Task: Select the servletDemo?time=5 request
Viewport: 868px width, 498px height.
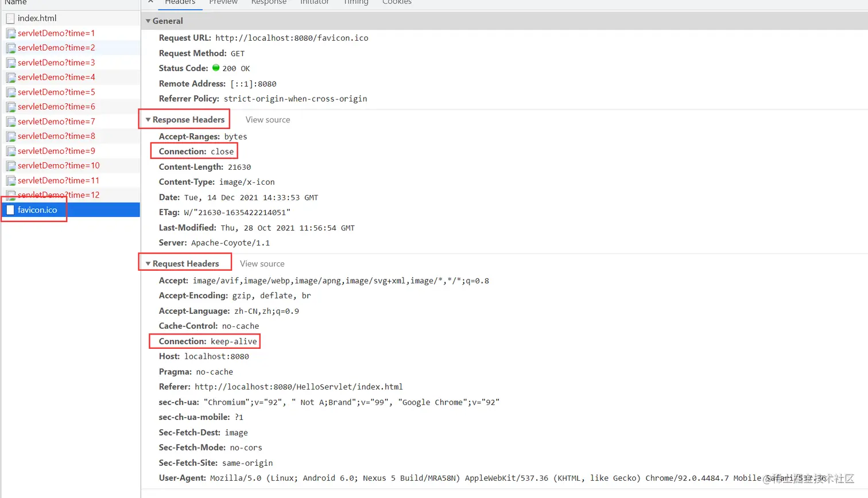Action: pyautogui.click(x=71, y=92)
